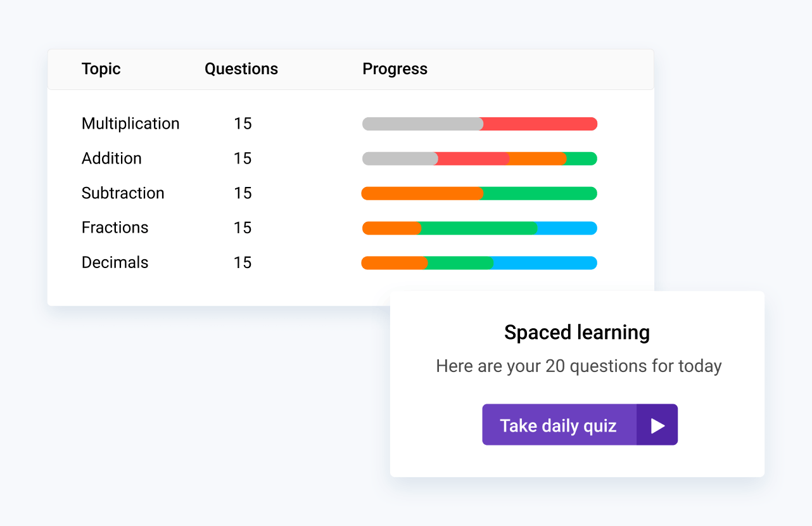
Task: Select the Progress column header
Action: 395,68
